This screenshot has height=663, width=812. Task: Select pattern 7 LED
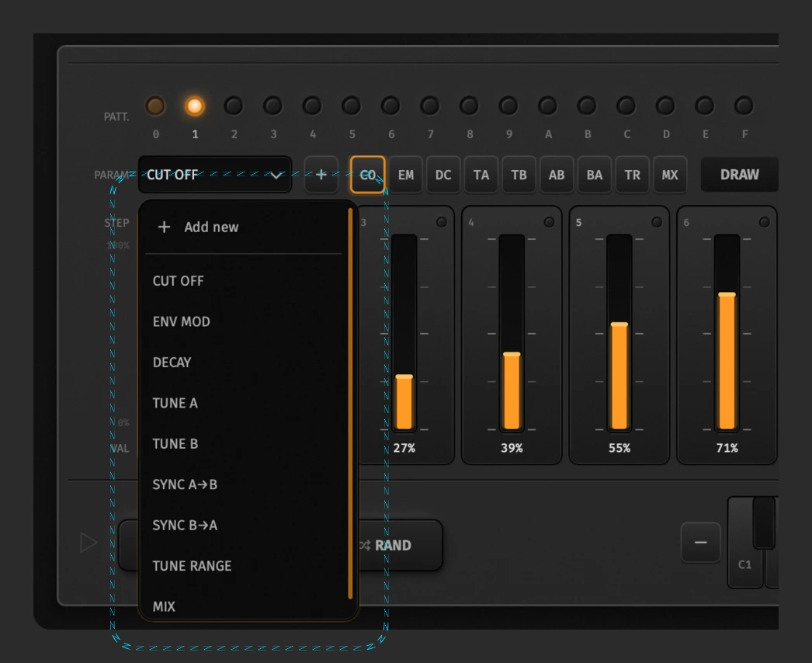[430, 106]
